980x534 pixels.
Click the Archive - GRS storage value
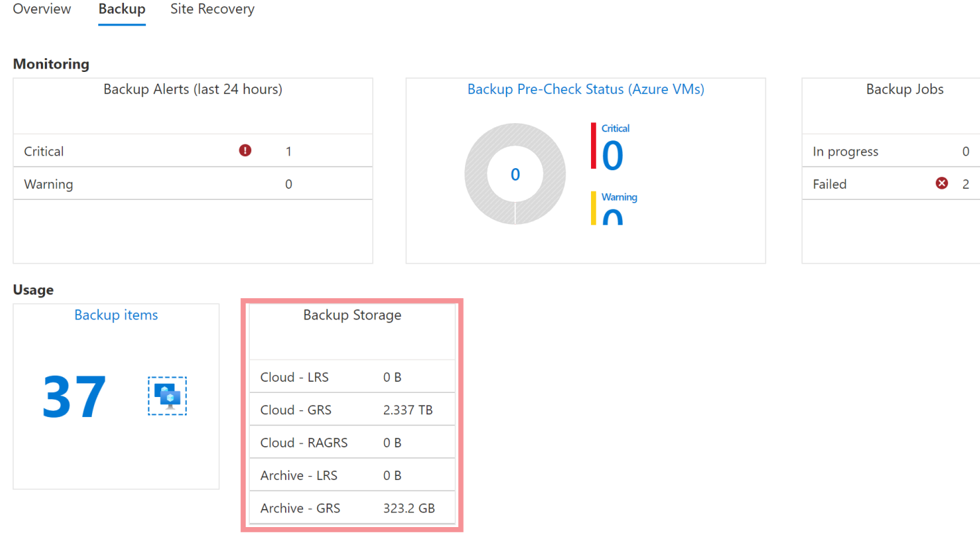click(410, 508)
